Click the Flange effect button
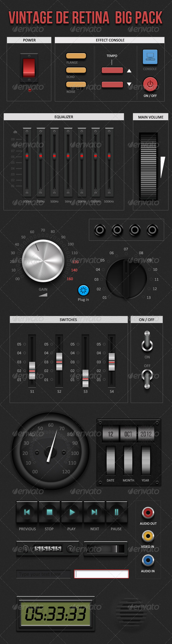Screen dimensions: 172x644 (76, 56)
